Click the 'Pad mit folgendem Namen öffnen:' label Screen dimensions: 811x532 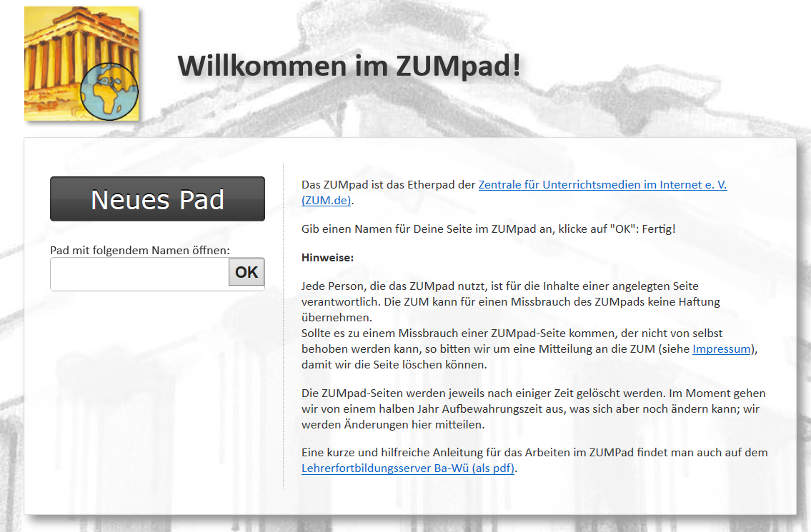(x=140, y=250)
